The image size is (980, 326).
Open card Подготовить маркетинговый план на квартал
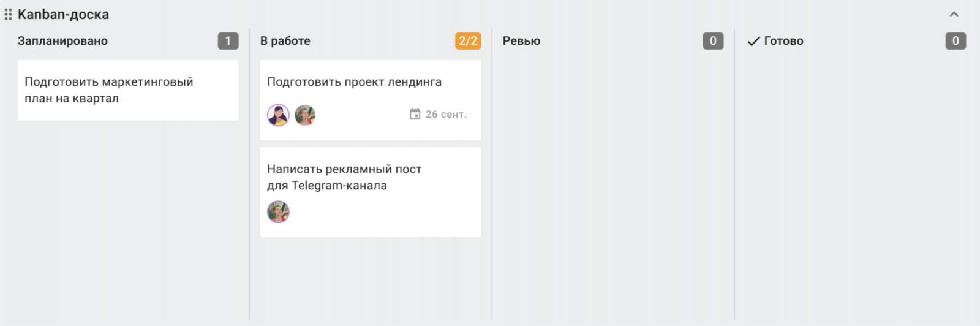[x=127, y=90]
